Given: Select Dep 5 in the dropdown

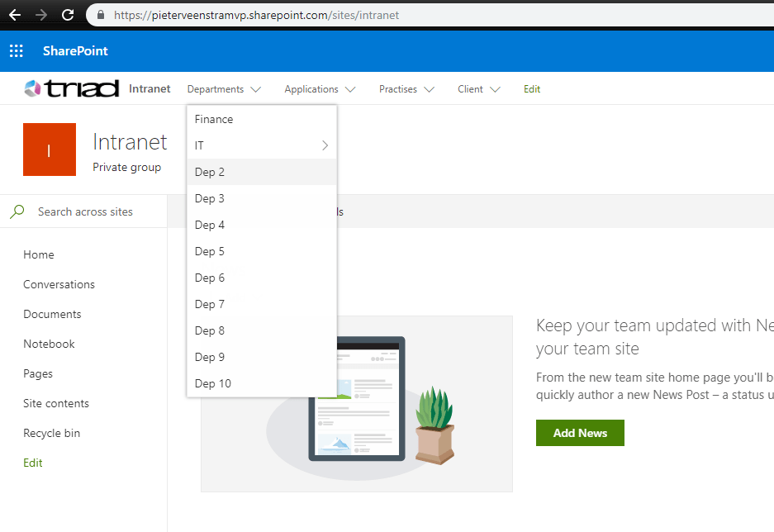Looking at the screenshot, I should pyautogui.click(x=262, y=251).
